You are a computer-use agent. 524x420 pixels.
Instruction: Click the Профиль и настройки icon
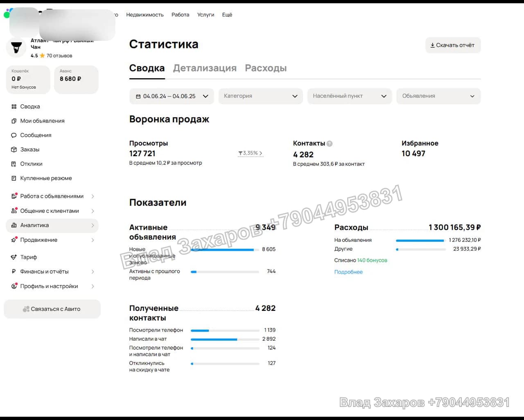[14, 286]
